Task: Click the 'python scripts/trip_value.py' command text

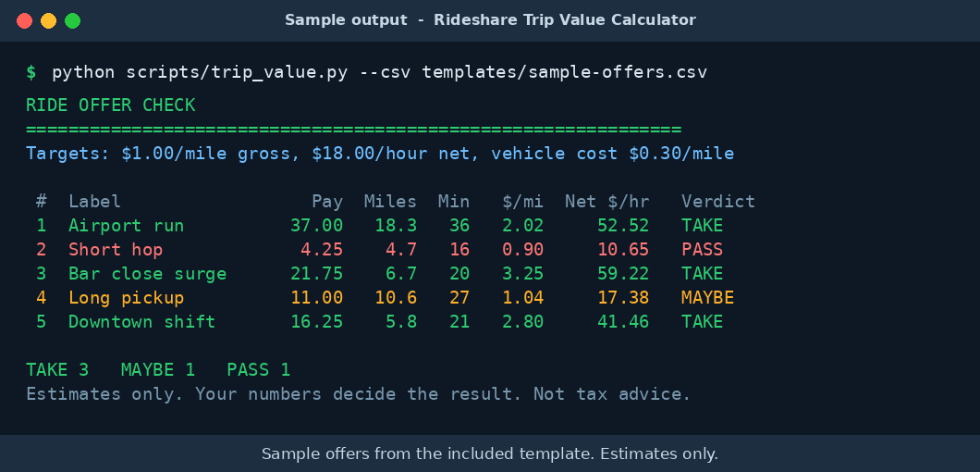Action: coord(199,72)
